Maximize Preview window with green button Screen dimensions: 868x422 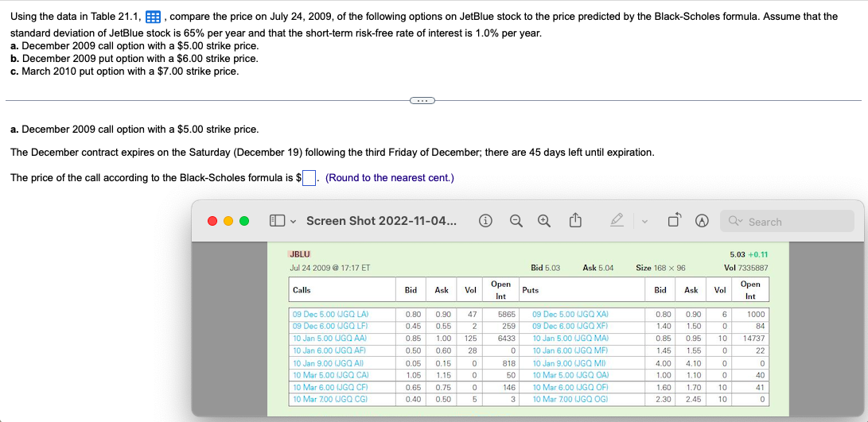[245, 222]
